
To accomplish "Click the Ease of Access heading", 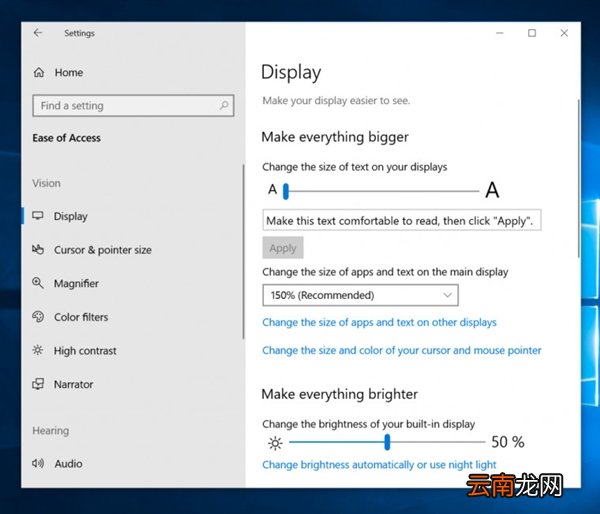I will (67, 138).
